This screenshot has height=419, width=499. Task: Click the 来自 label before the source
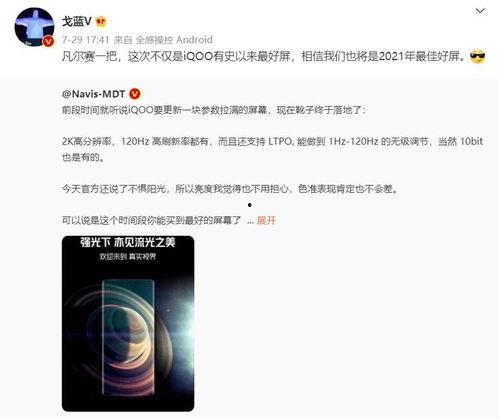click(x=123, y=40)
